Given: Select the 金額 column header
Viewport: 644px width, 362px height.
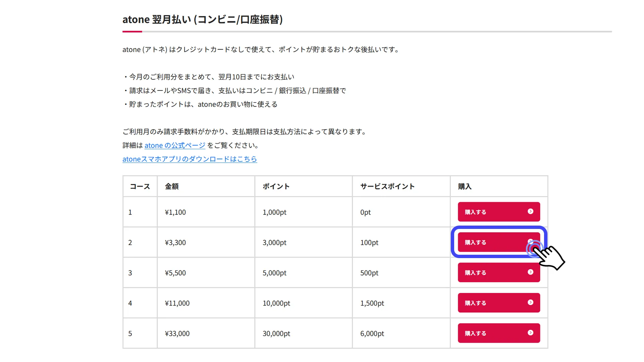Looking at the screenshot, I should pos(172,187).
